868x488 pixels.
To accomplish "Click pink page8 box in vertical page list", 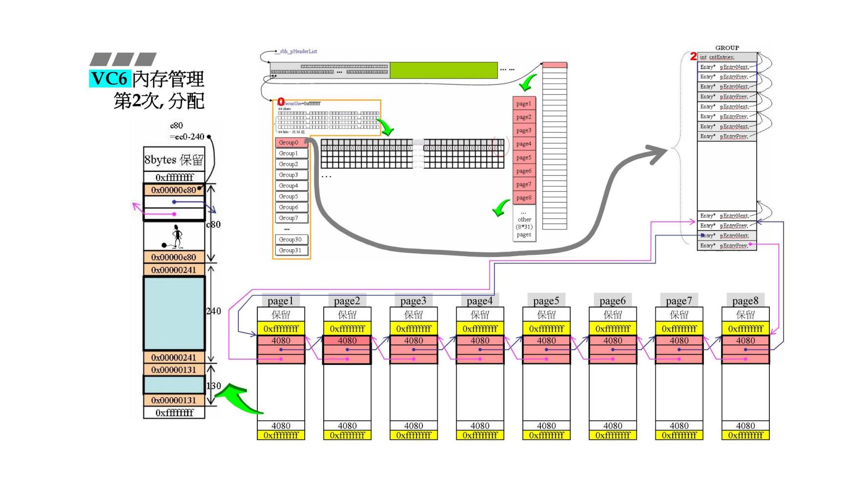I will (x=524, y=198).
